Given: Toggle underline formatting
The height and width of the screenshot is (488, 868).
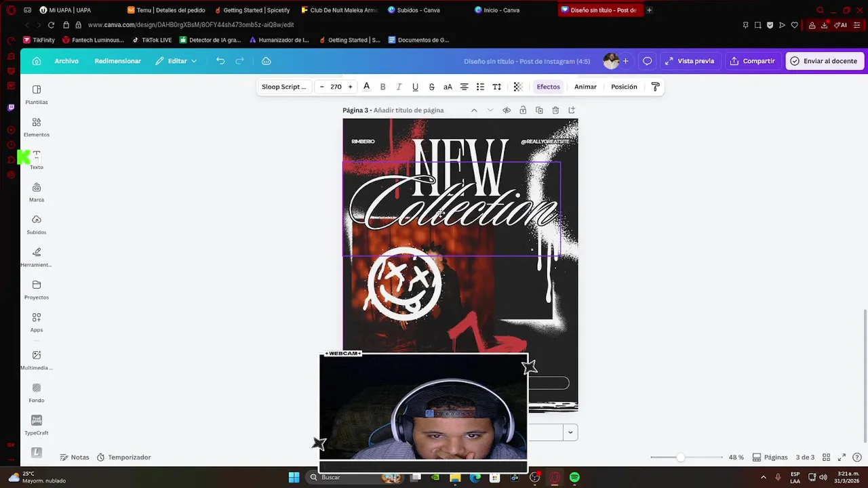Looking at the screenshot, I should click(415, 87).
